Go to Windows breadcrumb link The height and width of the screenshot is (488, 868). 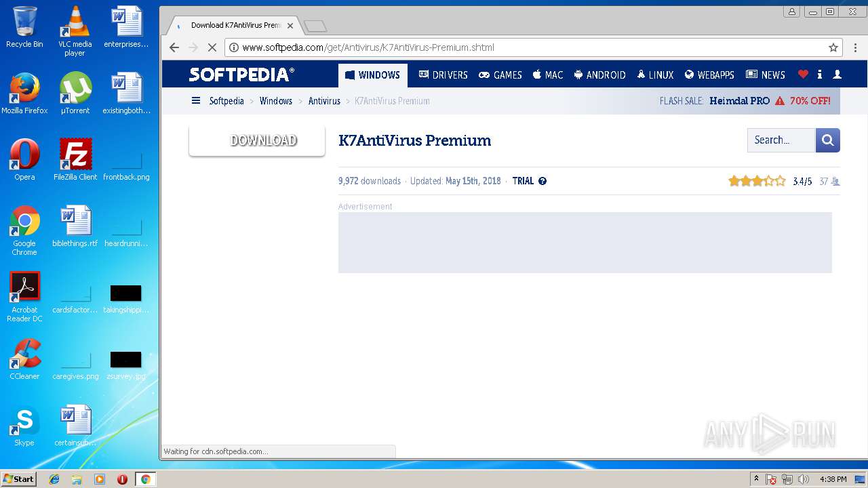[x=276, y=101]
